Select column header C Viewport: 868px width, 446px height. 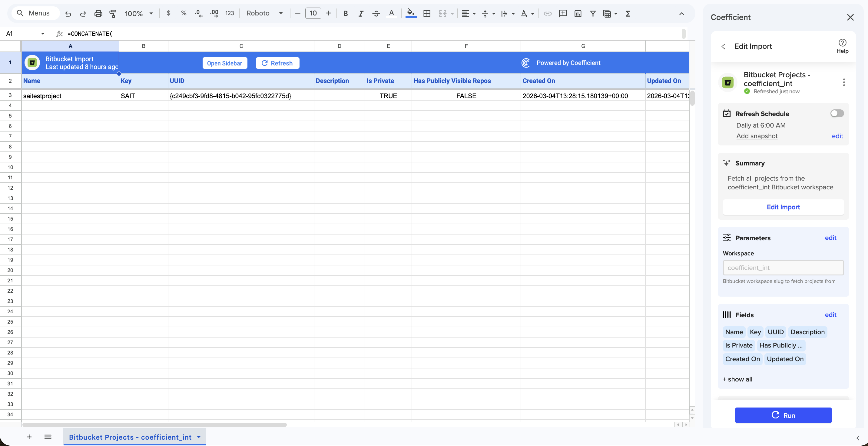[241, 46]
